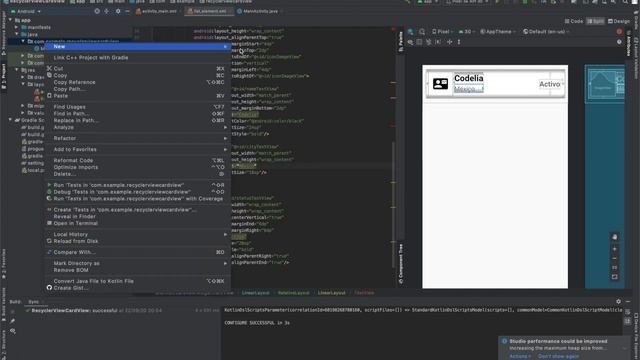
Task: Open the Default (en-us) locale dropdown
Action: click(x=546, y=31)
